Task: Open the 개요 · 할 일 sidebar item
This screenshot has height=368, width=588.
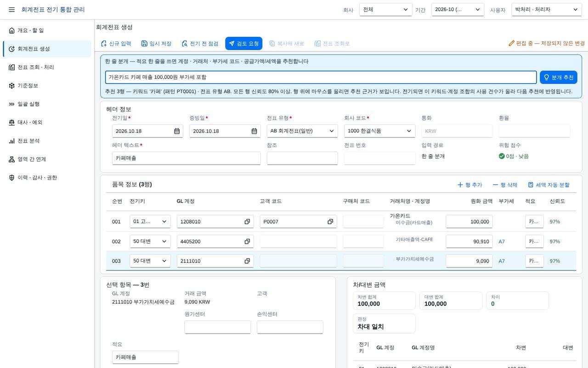Action: coord(47,30)
